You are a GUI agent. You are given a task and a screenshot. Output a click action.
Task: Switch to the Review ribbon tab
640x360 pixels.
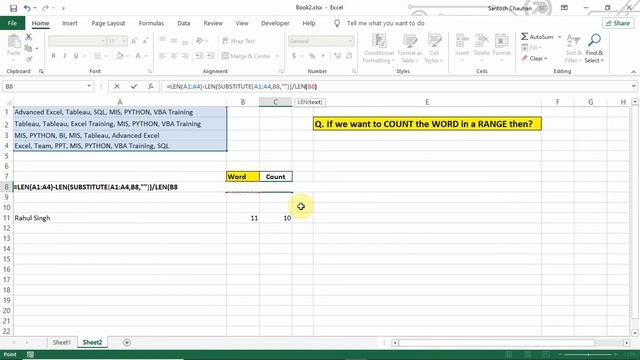(213, 23)
